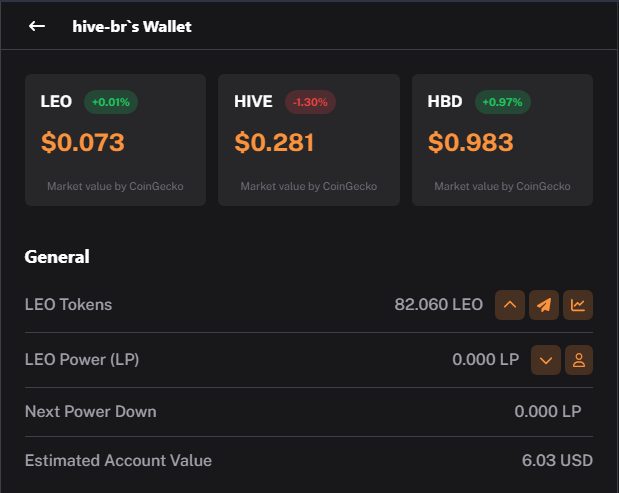The width and height of the screenshot is (619, 493).
Task: Click the LEO Tokens row label
Action: 68,304
